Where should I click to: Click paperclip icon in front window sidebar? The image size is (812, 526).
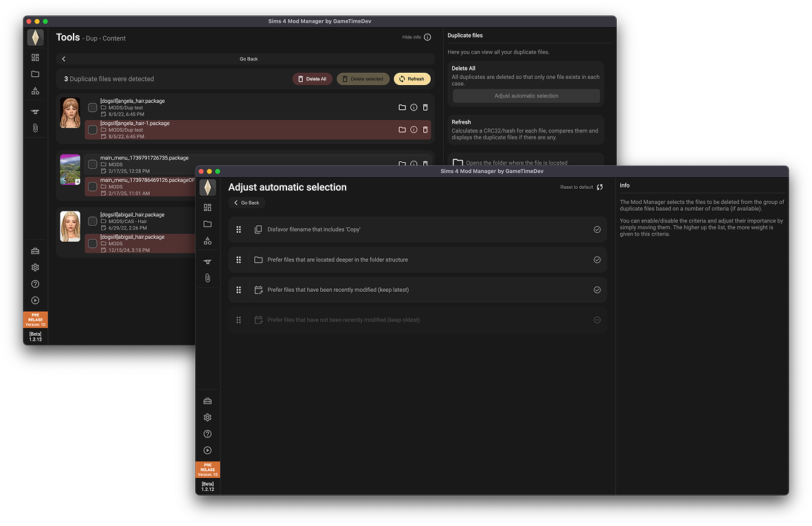click(207, 278)
